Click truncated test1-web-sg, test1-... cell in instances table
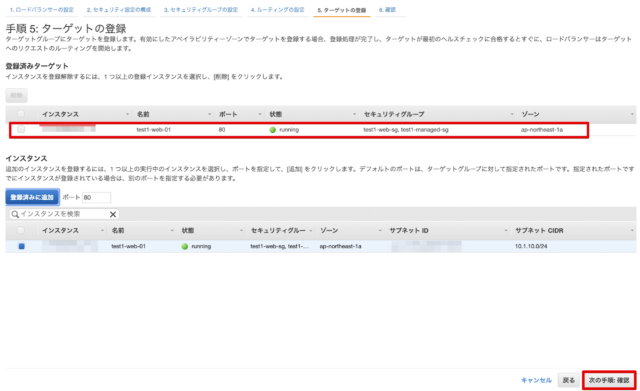The image size is (640, 391). tap(280, 247)
